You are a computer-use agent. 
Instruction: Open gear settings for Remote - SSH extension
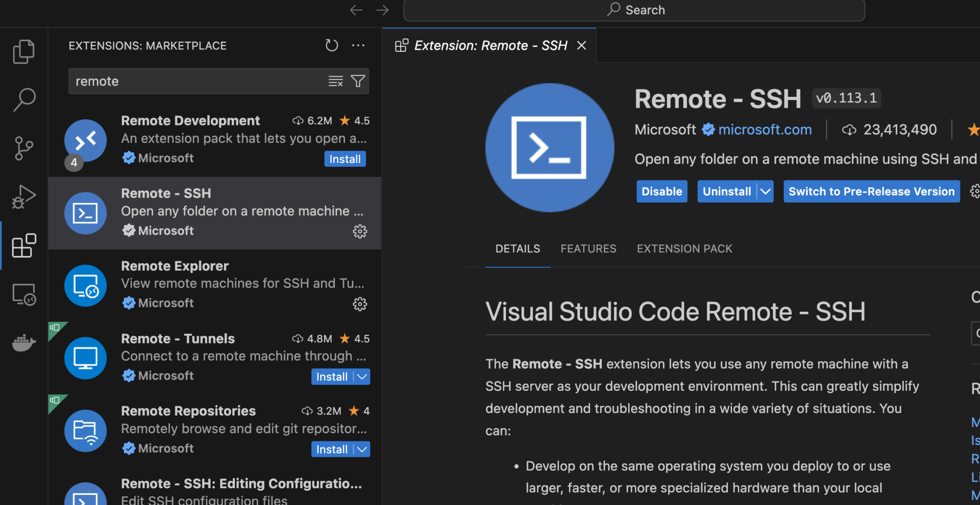360,231
